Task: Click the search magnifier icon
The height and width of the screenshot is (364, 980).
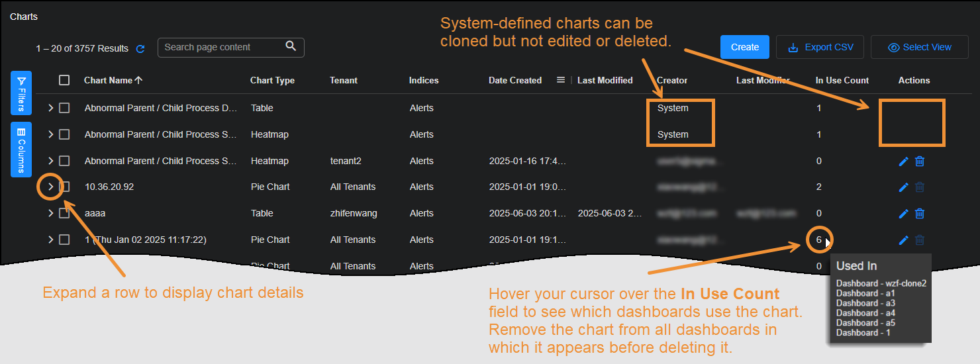Action: click(291, 46)
